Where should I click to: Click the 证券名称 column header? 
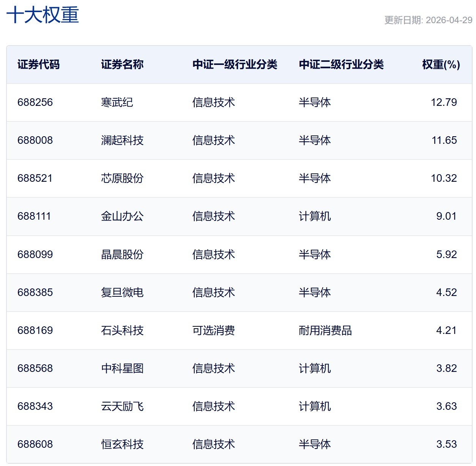(122, 65)
